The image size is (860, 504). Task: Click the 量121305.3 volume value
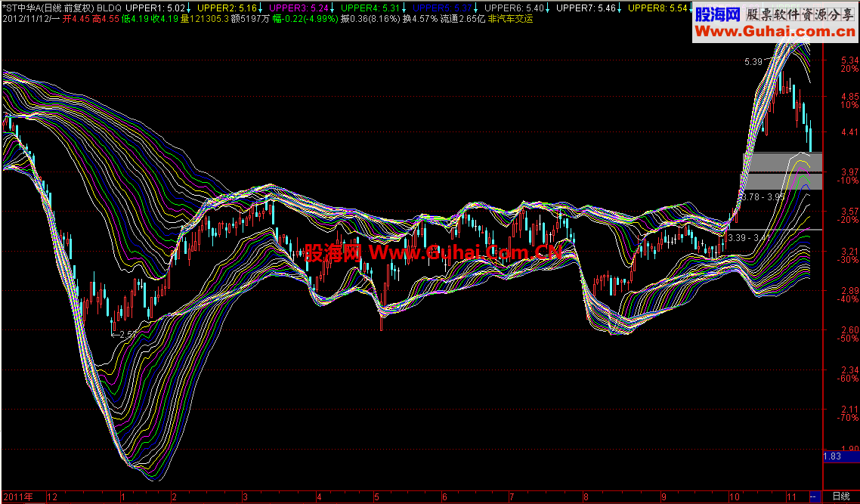pos(205,19)
